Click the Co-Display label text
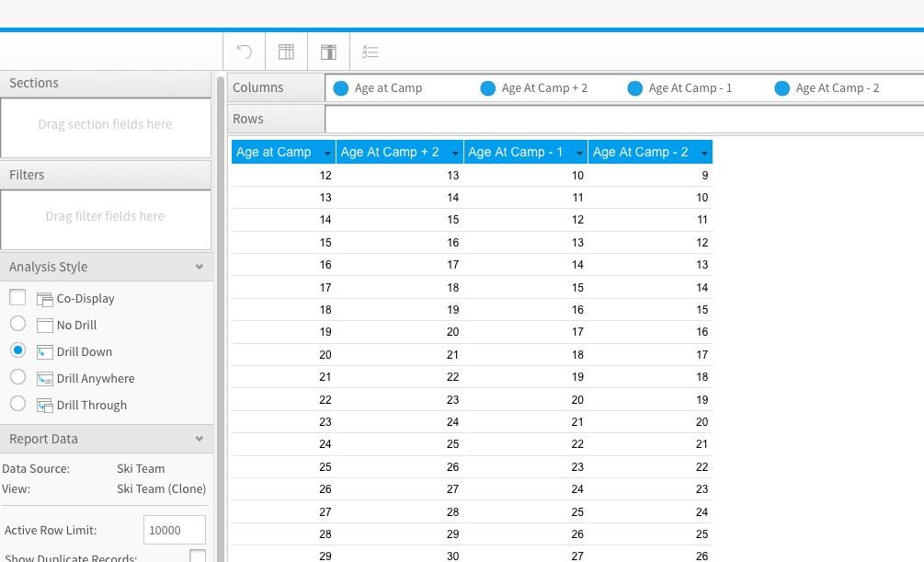This screenshot has width=924, height=562. pyautogui.click(x=86, y=299)
